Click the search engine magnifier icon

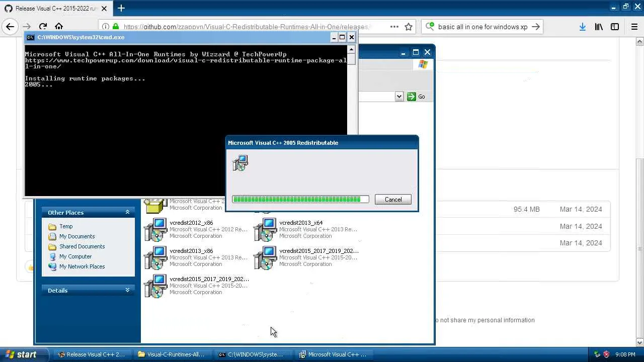(x=430, y=27)
